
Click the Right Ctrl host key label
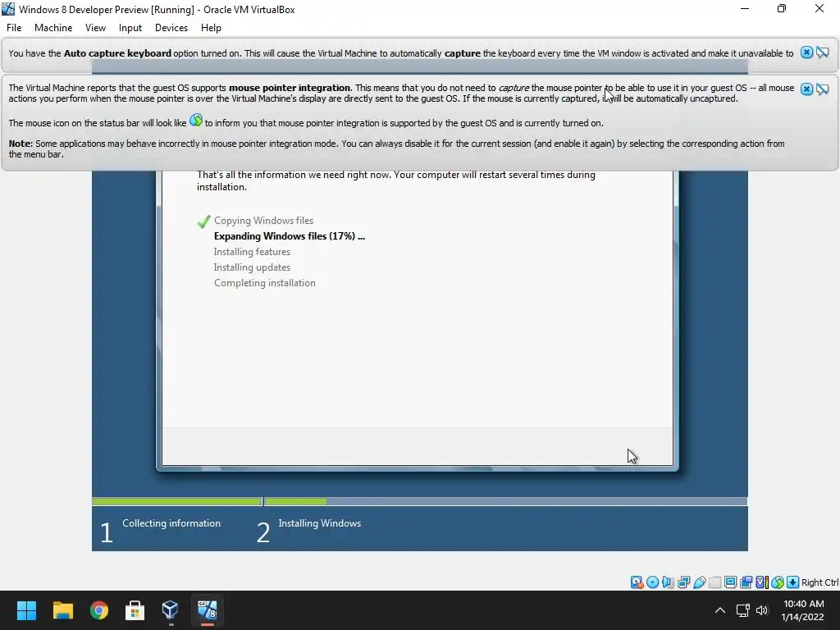click(820, 582)
